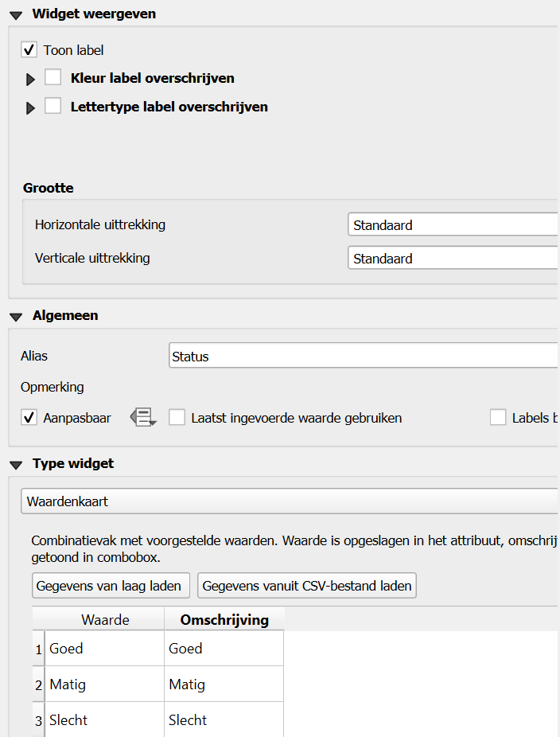Open Verticale uittrekking dropdown

pyautogui.click(x=453, y=259)
